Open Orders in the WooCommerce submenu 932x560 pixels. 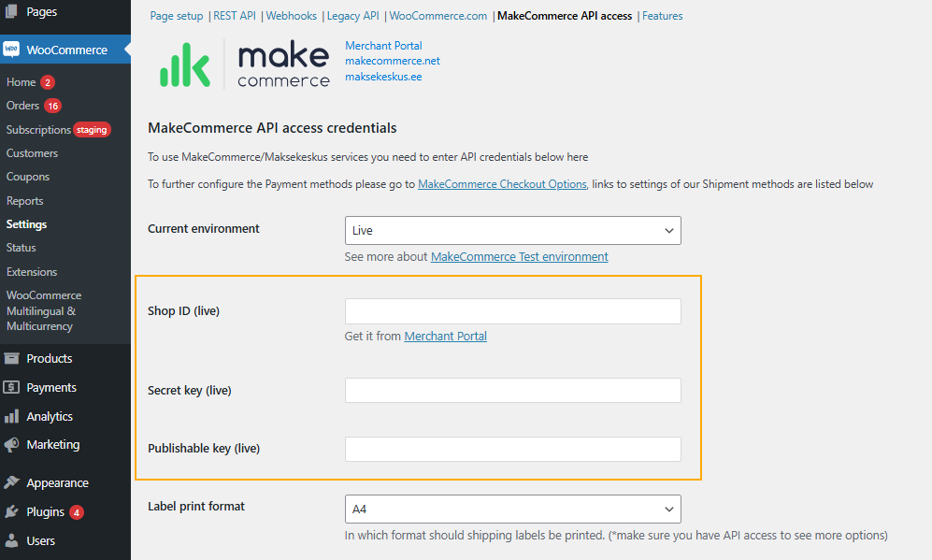pyautogui.click(x=22, y=106)
